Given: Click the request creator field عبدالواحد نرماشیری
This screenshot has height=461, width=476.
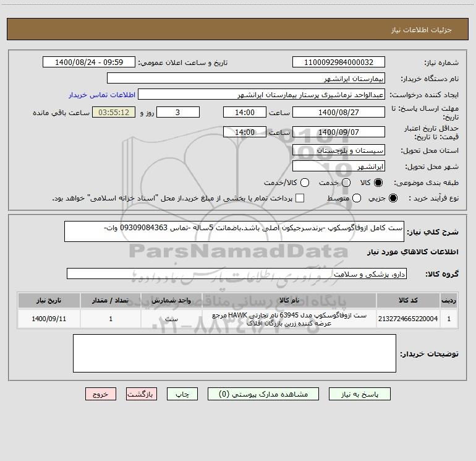Looking at the screenshot, I should pyautogui.click(x=261, y=94).
